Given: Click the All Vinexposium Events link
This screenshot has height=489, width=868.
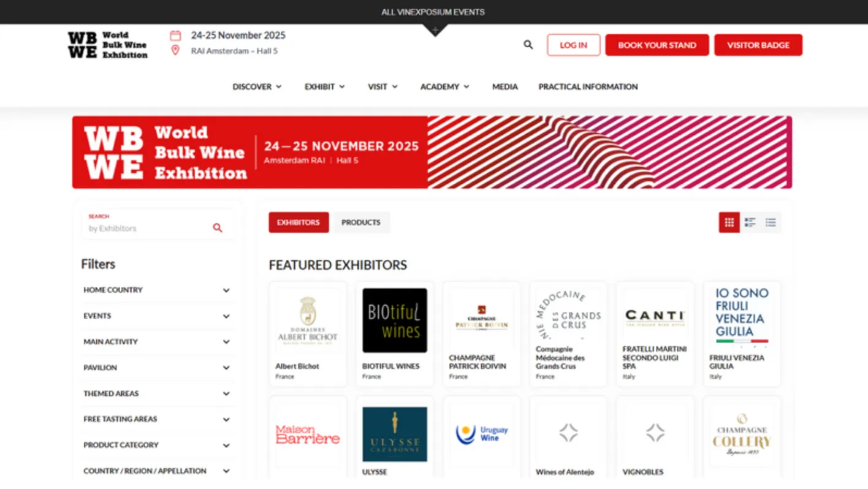Looking at the screenshot, I should 433,12.
